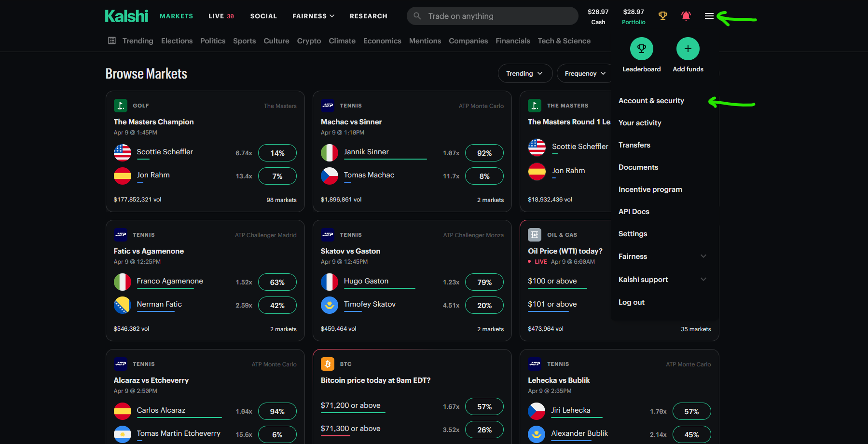Expand the Fairness submenu in side panel
The width and height of the screenshot is (868, 444).
click(703, 256)
